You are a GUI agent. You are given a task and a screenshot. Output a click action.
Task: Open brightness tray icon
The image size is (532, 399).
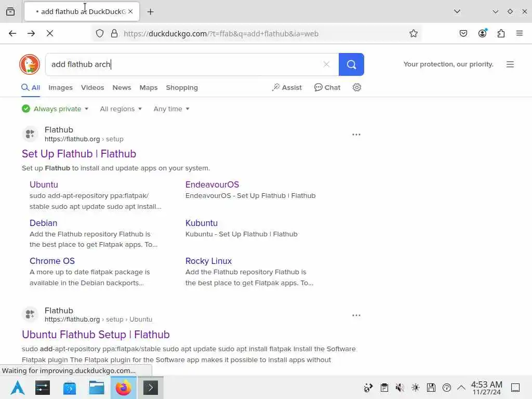pos(415,388)
